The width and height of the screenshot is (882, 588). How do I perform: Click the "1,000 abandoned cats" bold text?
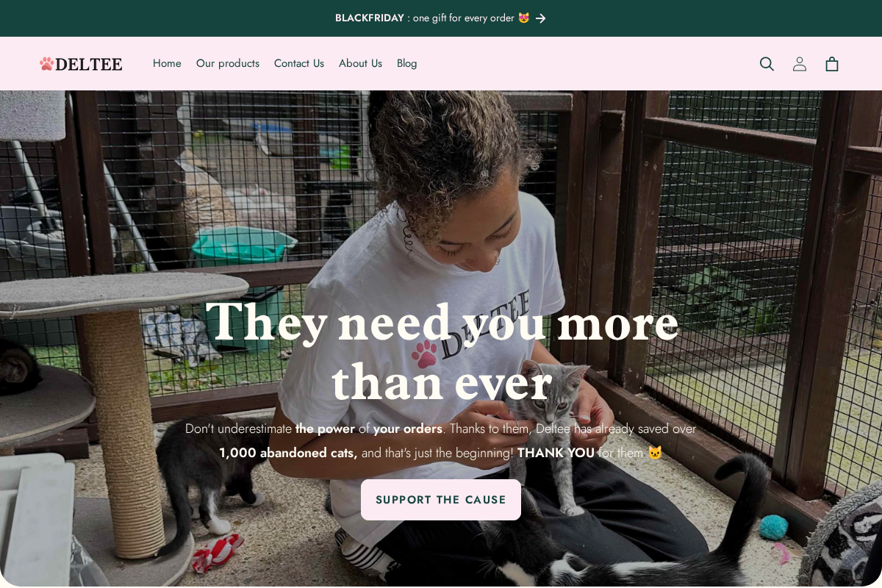(x=288, y=453)
